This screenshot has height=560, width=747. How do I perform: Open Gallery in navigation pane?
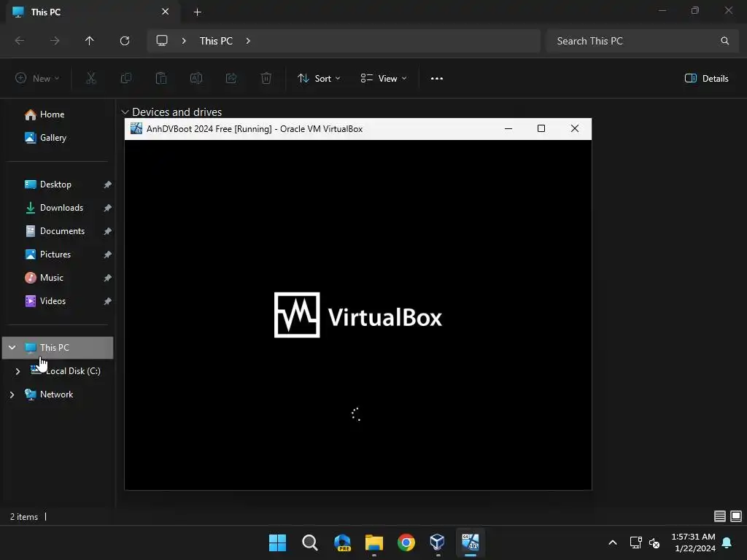[53, 138]
